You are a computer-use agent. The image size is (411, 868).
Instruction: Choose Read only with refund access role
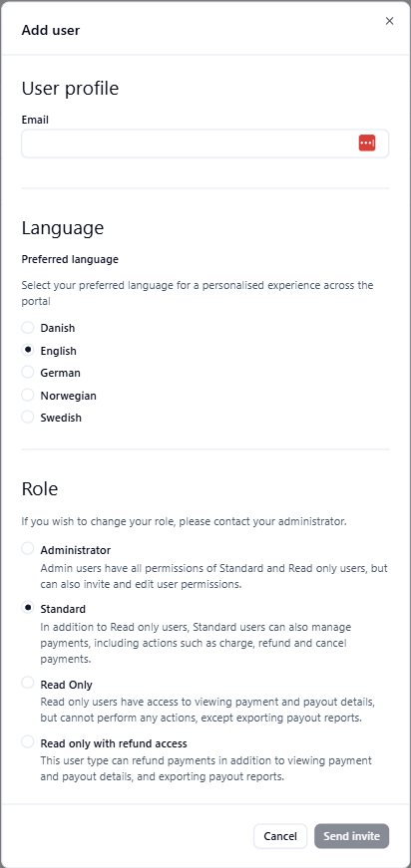coord(28,742)
